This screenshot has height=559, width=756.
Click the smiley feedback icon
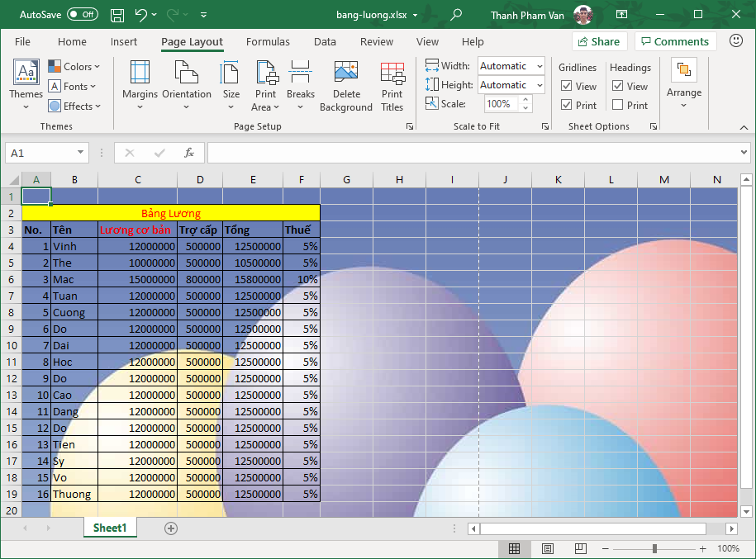(x=735, y=40)
